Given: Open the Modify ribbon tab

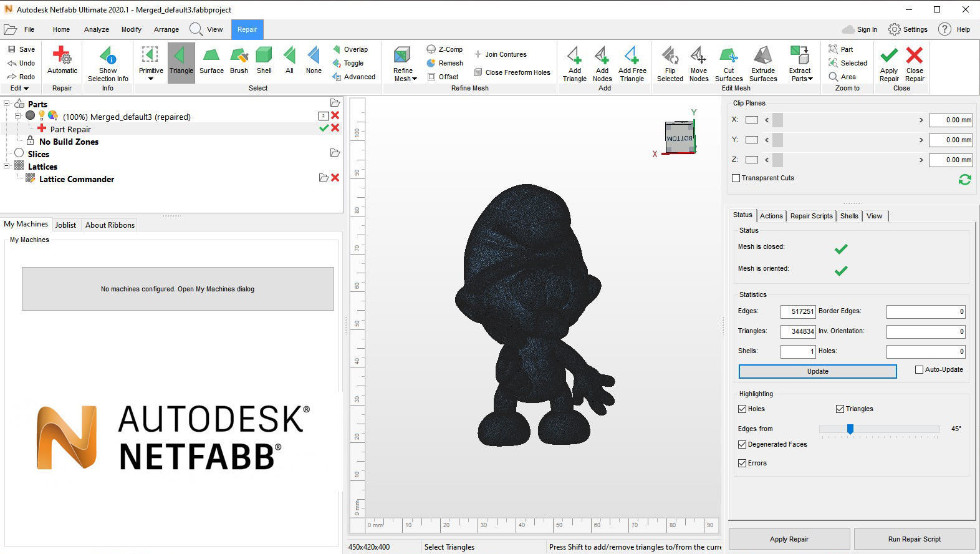Looking at the screenshot, I should (x=132, y=29).
